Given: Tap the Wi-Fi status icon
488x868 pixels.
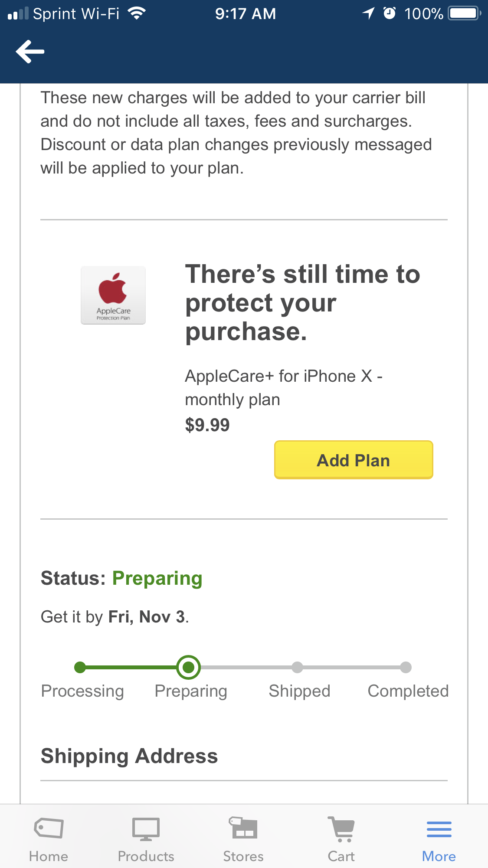Looking at the screenshot, I should click(137, 13).
